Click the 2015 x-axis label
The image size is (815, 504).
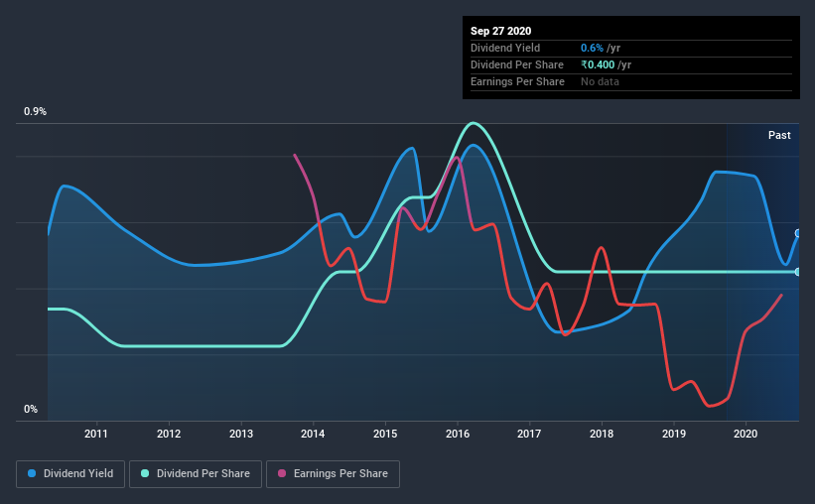click(x=385, y=434)
